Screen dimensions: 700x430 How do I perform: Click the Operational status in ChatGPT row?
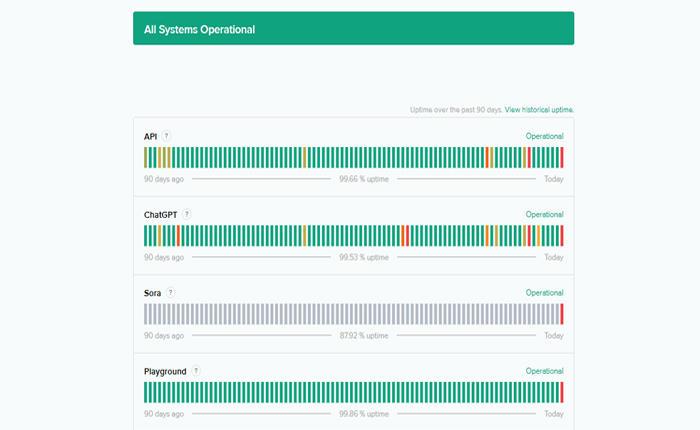point(544,214)
